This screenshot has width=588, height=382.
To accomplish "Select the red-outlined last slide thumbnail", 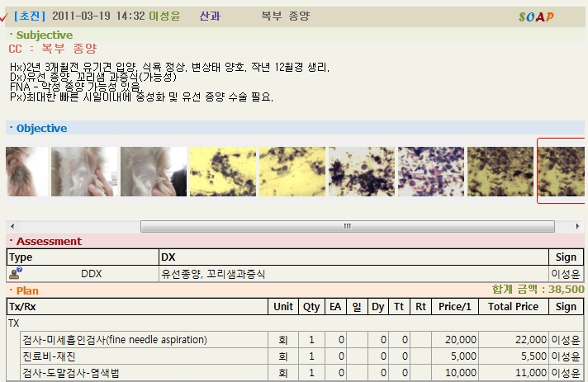I will (x=561, y=171).
